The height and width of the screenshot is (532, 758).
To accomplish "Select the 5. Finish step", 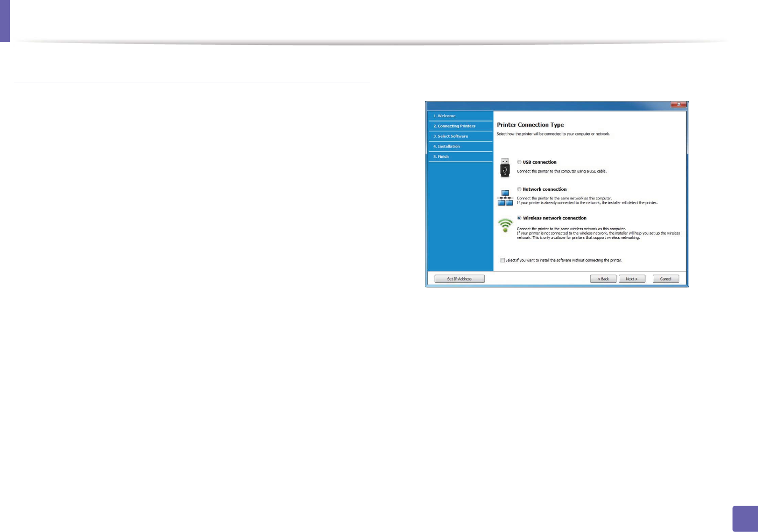I will (x=460, y=156).
